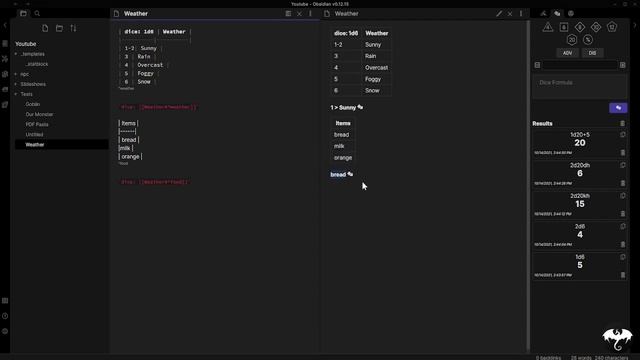Click 'Overcast' cell in preview table

pyautogui.click(x=376, y=68)
